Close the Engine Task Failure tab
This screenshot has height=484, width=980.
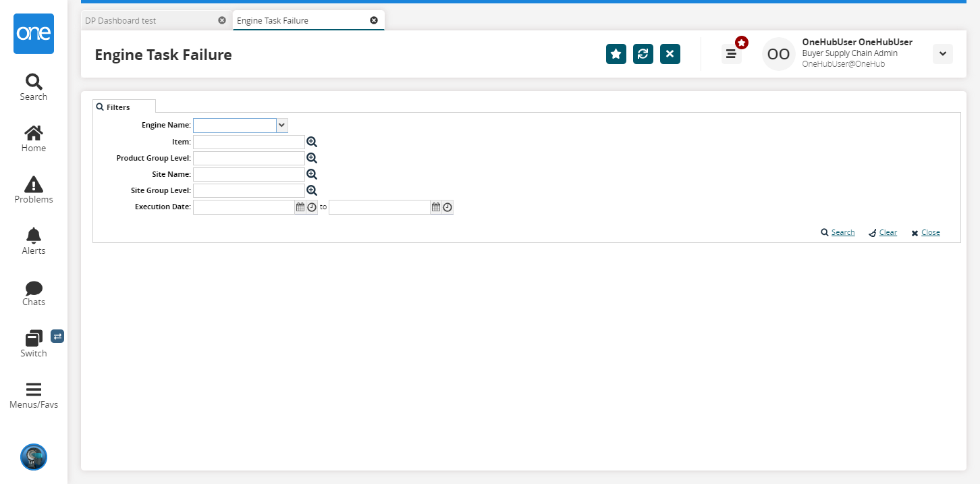click(374, 20)
